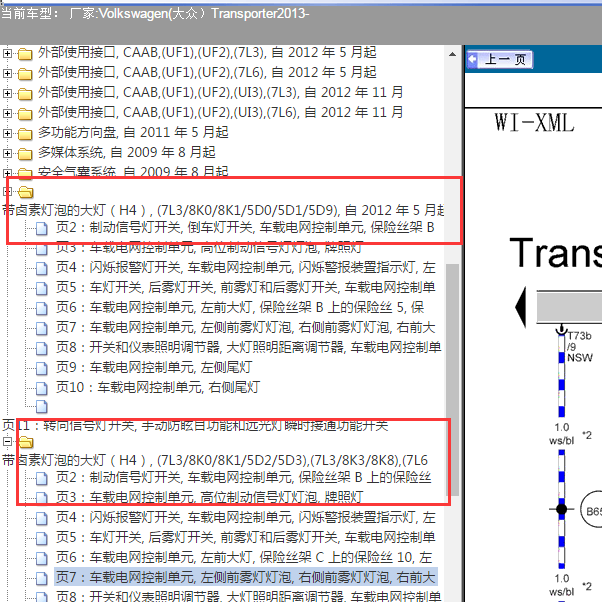Open 页9: 车载电网控制单元, 左侧尾灯
The width and height of the screenshot is (602, 602).
tap(154, 367)
